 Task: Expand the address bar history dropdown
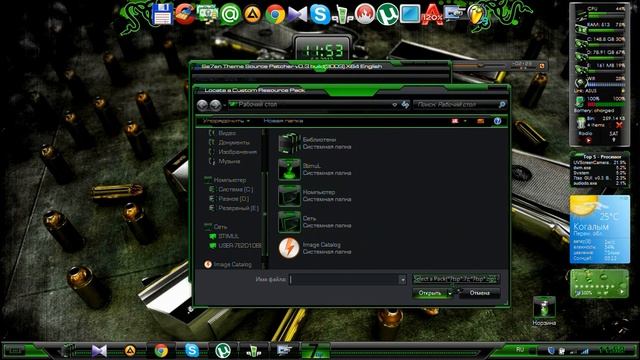(x=394, y=104)
